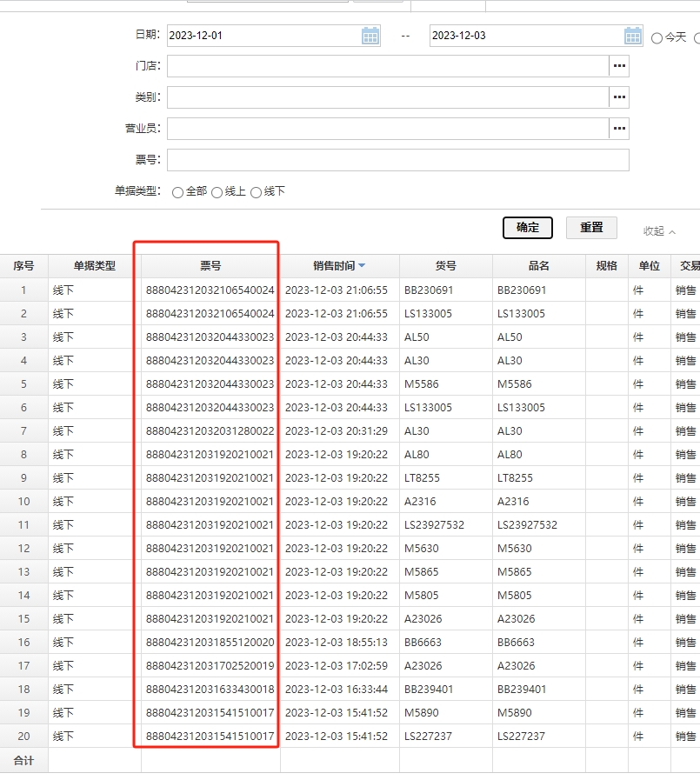Image resolution: width=700 pixels, height=780 pixels.
Task: Select ticket number 888042312031633430018
Action: pos(210,689)
